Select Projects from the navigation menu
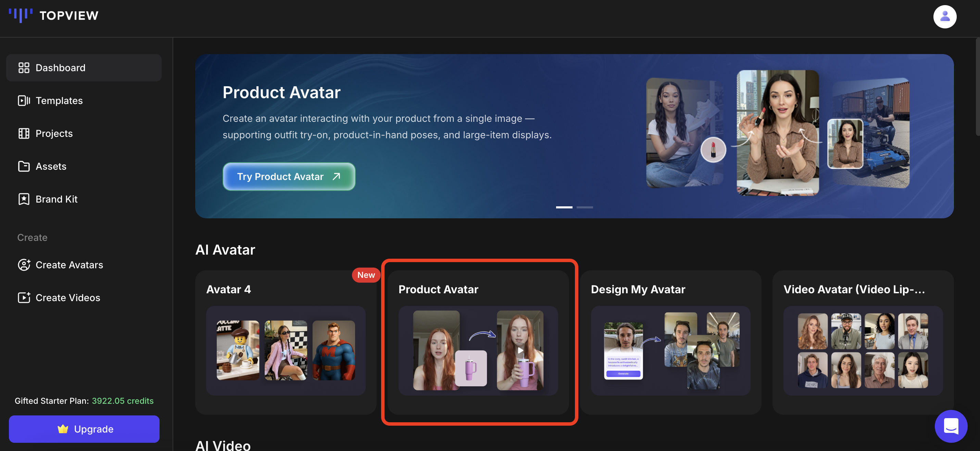Screen dimensions: 980x451 click(x=54, y=133)
